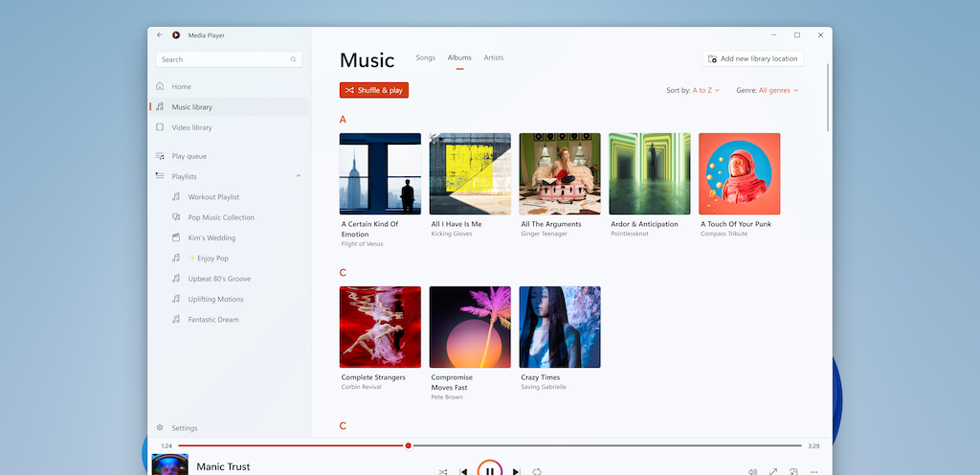Skip to the next track
Image resolution: width=980 pixels, height=475 pixels.
(x=516, y=471)
